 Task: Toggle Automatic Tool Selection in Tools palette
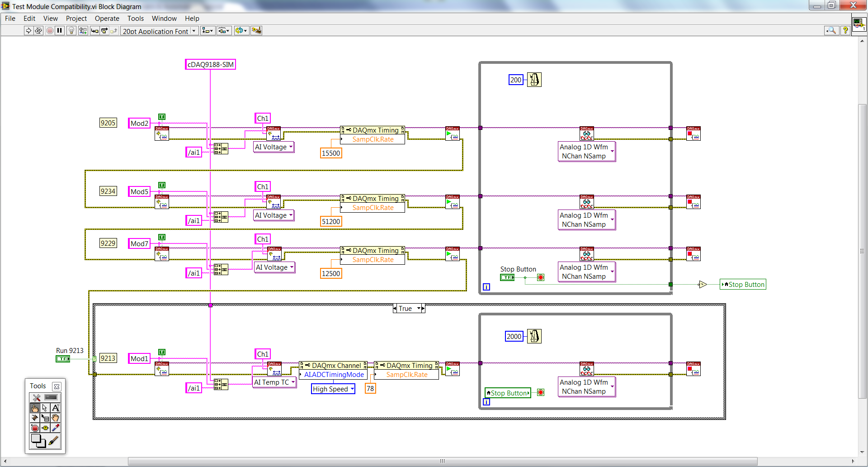tap(45, 397)
